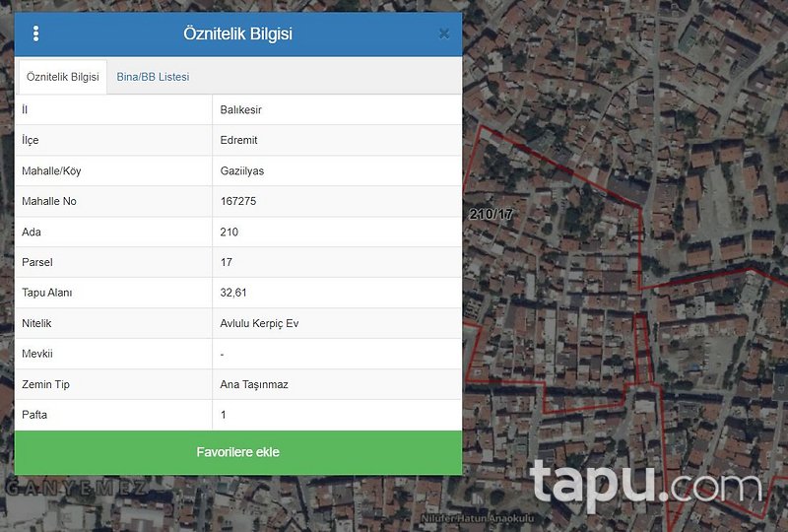Click the Öznitelik Bilgisi panel title
Viewport: 788px width, 532px height.
237,33
